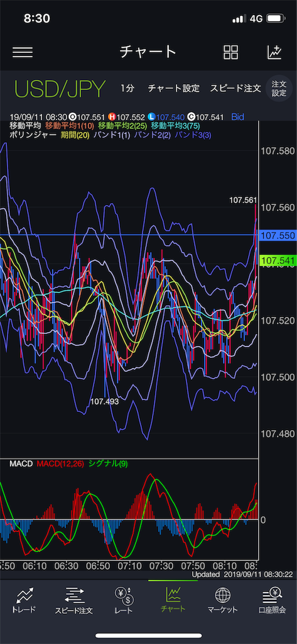Viewport: 297px width, 644px height.
Task: Open the レート tab
Action: click(123, 600)
